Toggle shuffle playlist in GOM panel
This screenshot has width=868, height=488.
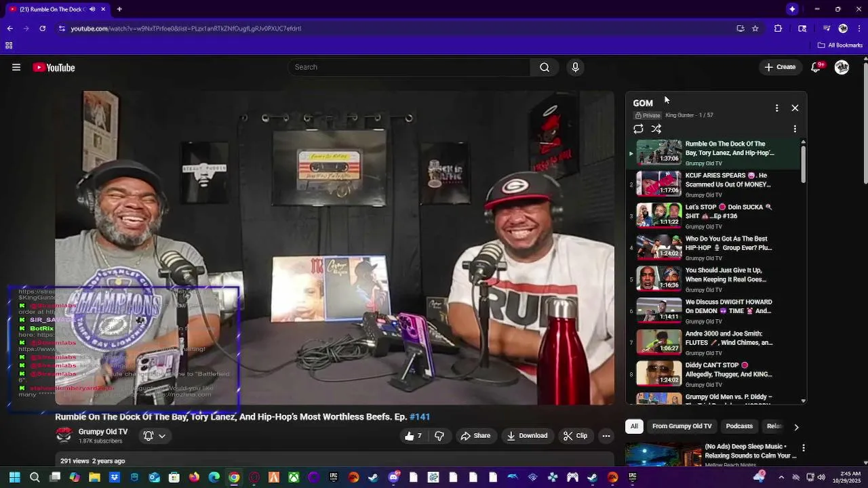tap(656, 129)
